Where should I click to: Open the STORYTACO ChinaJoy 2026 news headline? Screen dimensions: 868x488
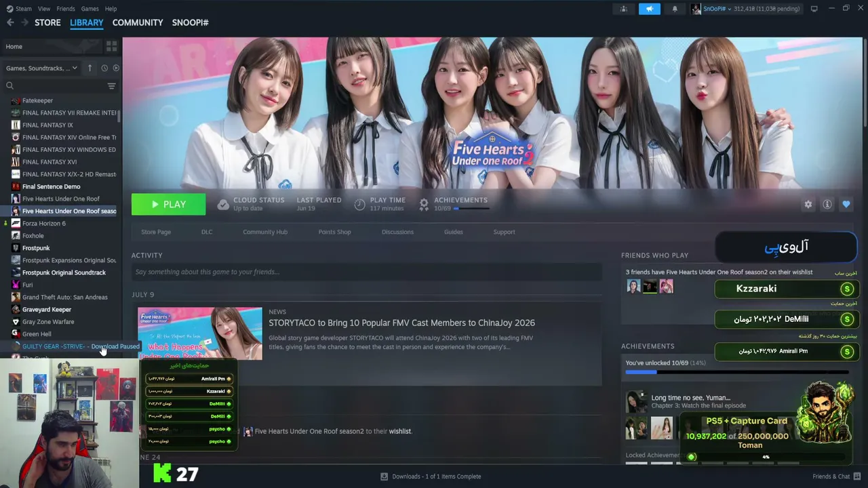(401, 323)
